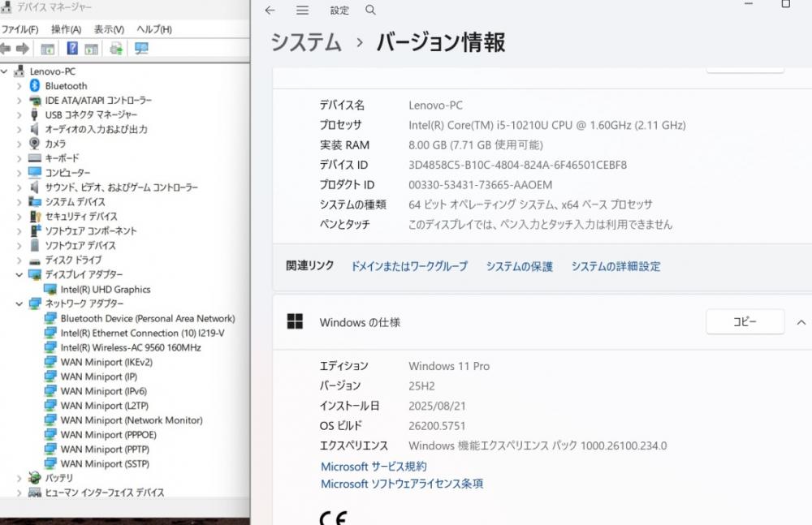The width and height of the screenshot is (812, 525).
Task: Select the キーボード category icon
Action: (x=35, y=158)
